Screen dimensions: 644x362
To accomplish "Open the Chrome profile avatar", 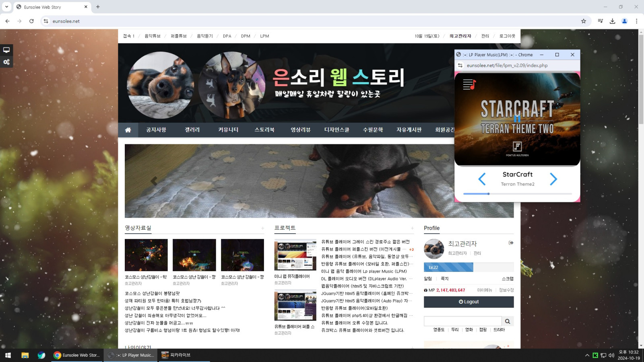I will (625, 21).
